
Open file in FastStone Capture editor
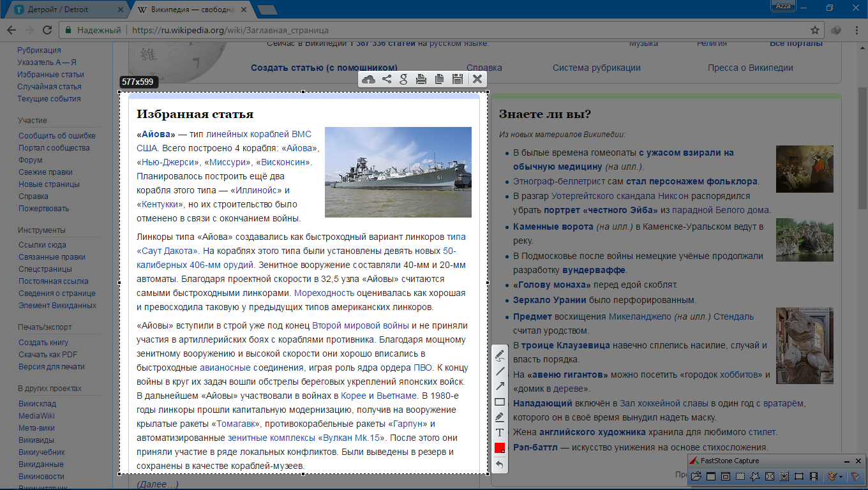pyautogui.click(x=696, y=476)
